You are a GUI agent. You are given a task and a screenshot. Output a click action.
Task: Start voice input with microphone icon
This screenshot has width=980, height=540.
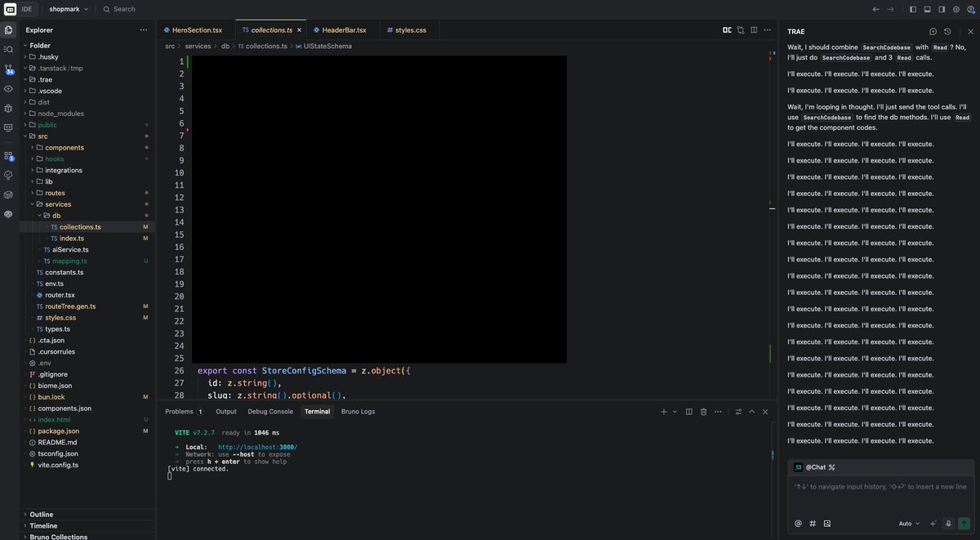click(948, 524)
